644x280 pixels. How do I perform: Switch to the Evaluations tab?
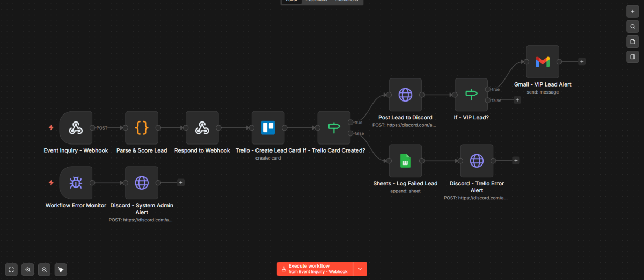(x=347, y=1)
